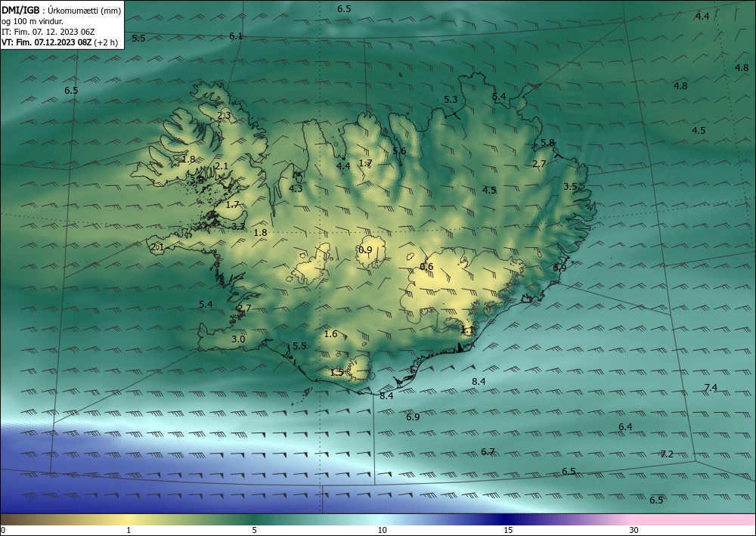756x536 pixels.
Task: Click the 3.7 value on the map
Action: point(238,227)
